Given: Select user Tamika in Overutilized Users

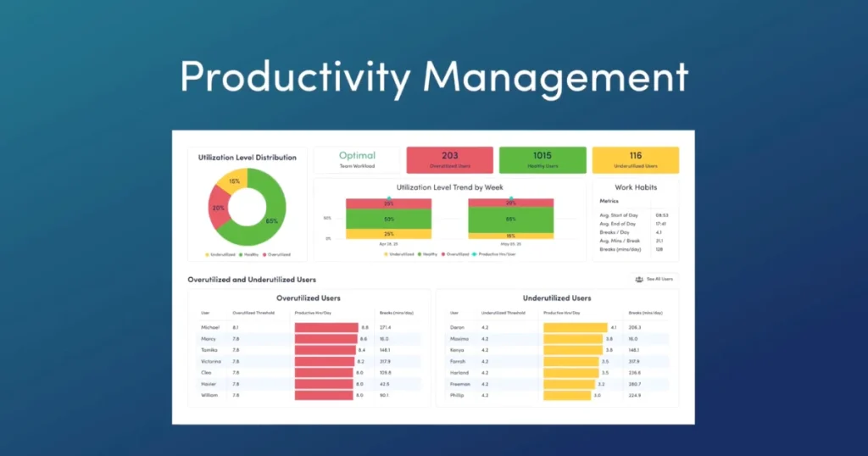Looking at the screenshot, I should tap(209, 350).
